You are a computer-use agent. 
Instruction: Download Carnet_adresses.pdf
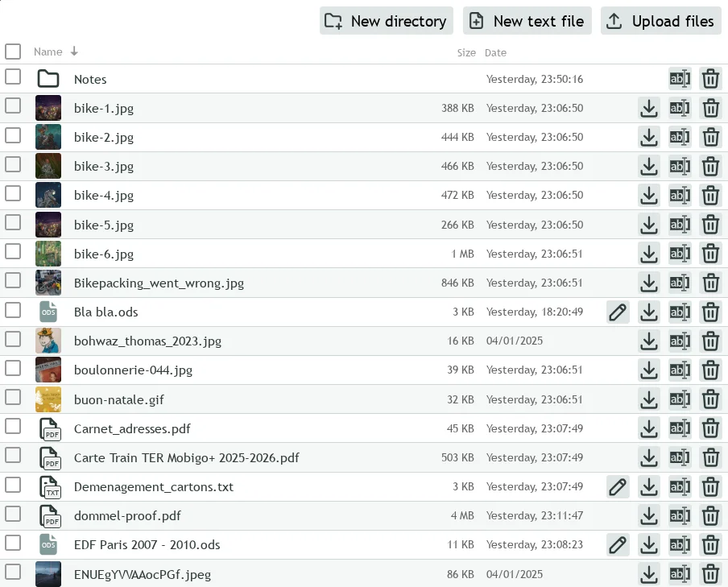648,428
